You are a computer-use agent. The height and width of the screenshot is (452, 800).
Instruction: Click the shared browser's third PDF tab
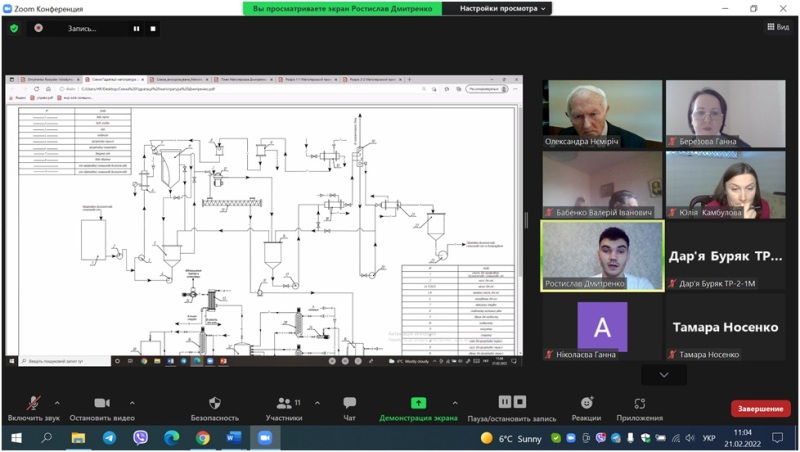coord(179,80)
